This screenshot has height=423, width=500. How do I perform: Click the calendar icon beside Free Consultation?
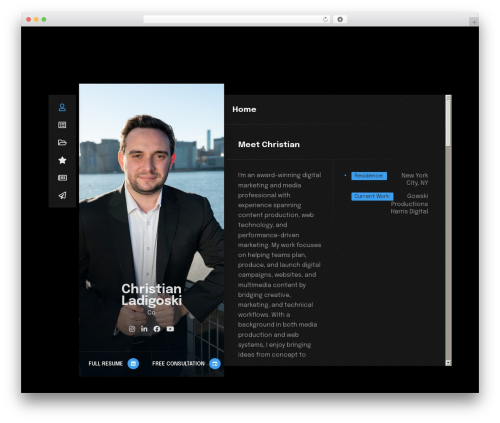click(215, 363)
